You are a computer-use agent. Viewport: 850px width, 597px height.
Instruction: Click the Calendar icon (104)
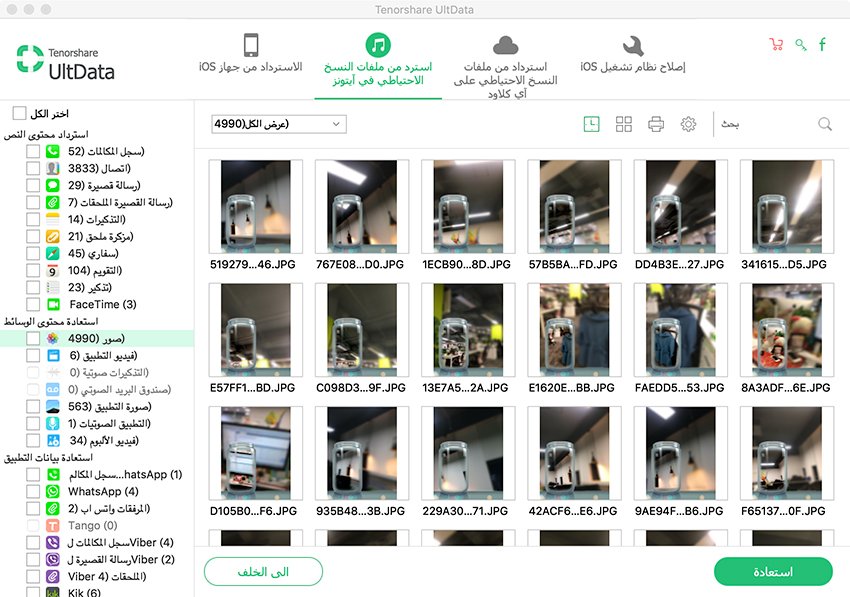(x=53, y=271)
